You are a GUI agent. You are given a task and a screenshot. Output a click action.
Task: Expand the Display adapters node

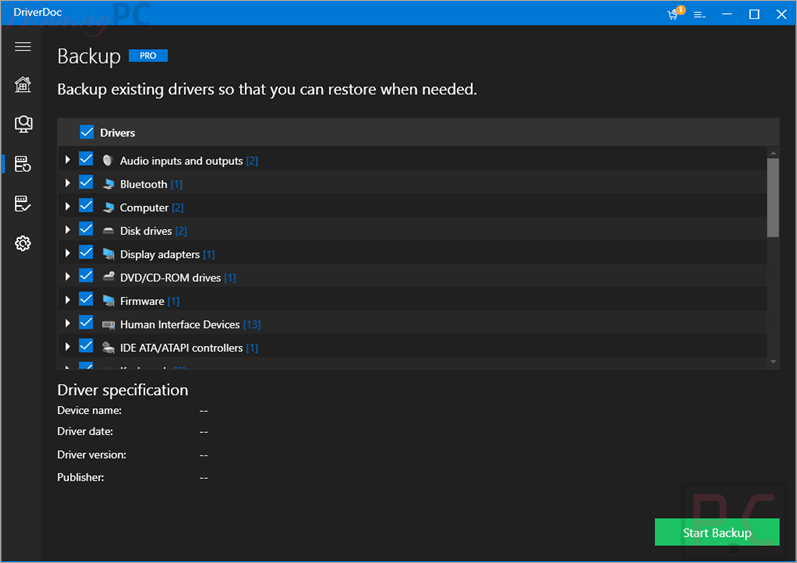pos(67,253)
